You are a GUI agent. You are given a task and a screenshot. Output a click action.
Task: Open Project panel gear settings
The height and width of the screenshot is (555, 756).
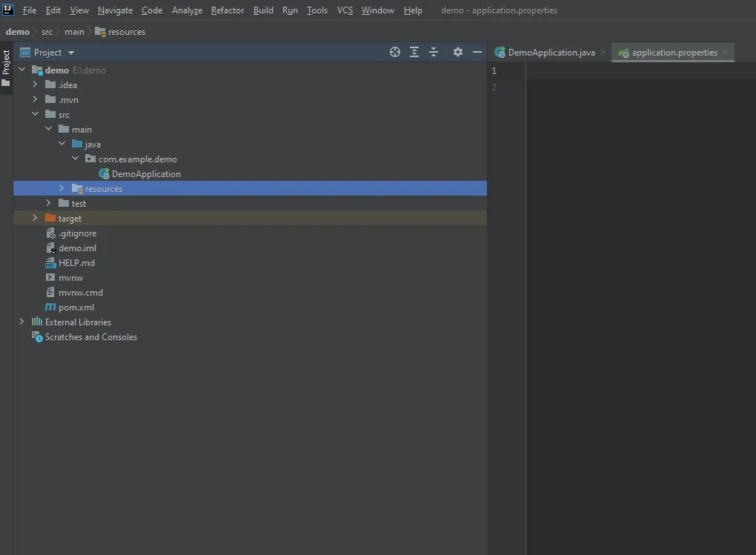point(458,52)
